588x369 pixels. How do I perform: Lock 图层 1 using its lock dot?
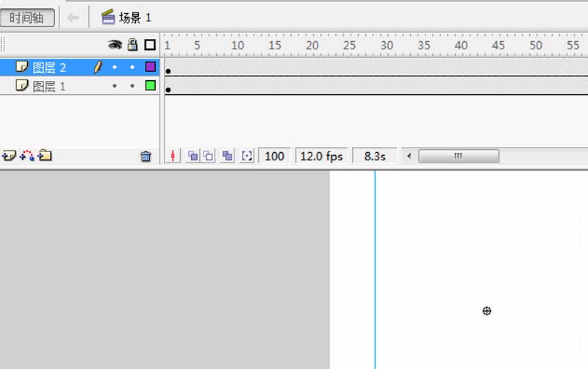pyautogui.click(x=132, y=86)
